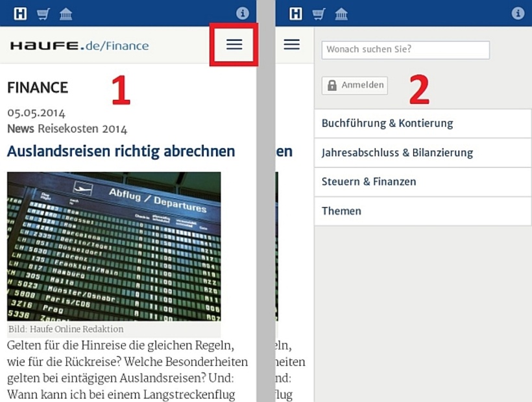The width and height of the screenshot is (532, 402).
Task: Open article Auslandsreisen richtig abrechnen
Action: click(x=121, y=151)
